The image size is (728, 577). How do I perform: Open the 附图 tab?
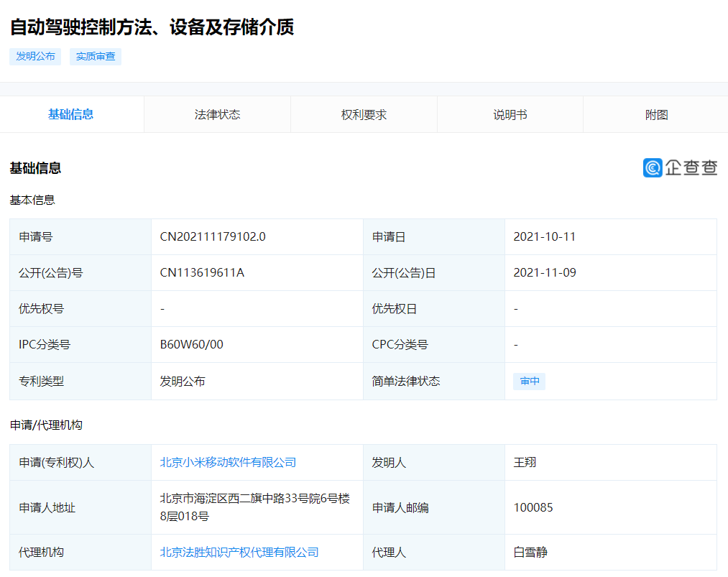point(655,114)
